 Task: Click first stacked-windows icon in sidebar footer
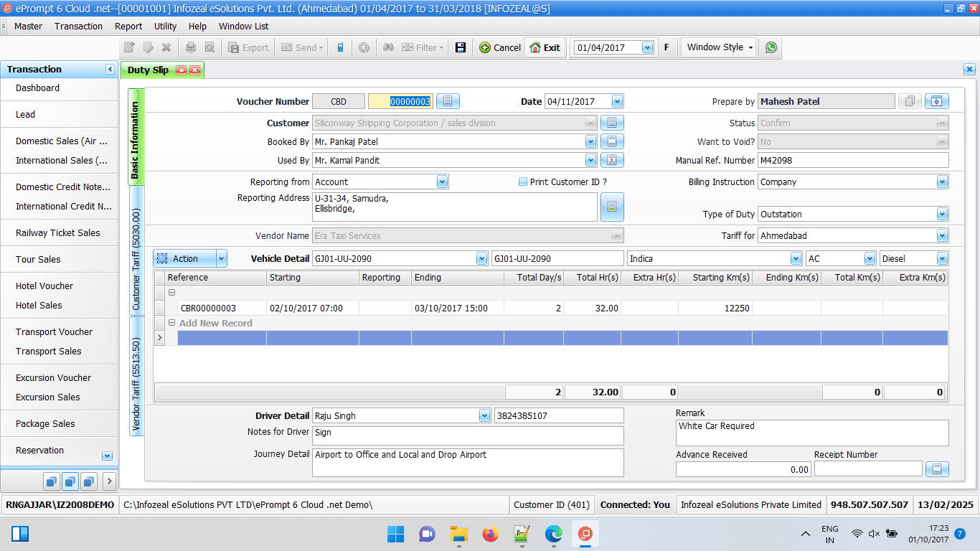(x=52, y=481)
